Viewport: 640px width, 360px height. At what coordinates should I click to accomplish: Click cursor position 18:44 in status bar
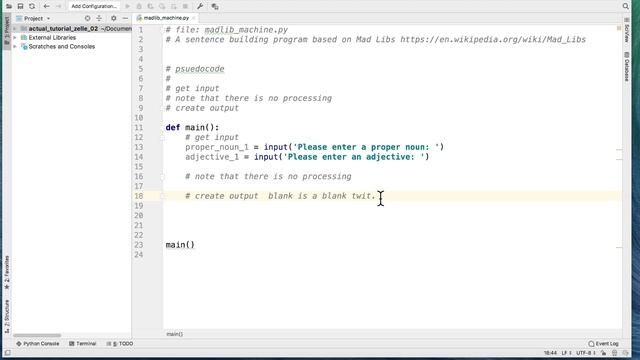[550, 353]
